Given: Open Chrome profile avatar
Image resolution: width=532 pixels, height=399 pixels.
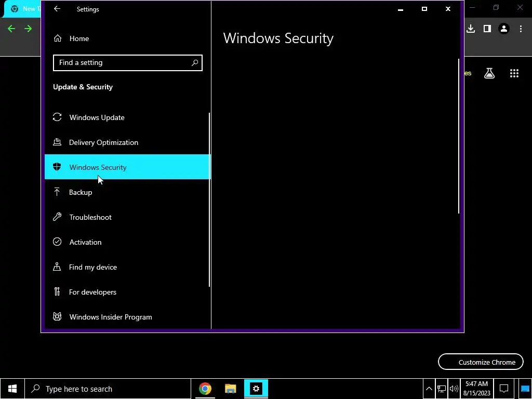Looking at the screenshot, I should tap(504, 29).
